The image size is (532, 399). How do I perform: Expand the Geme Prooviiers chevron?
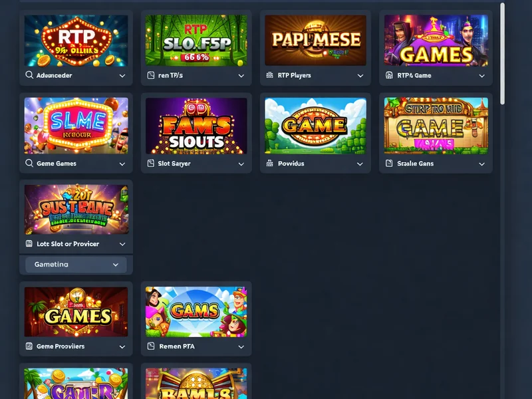coord(122,346)
